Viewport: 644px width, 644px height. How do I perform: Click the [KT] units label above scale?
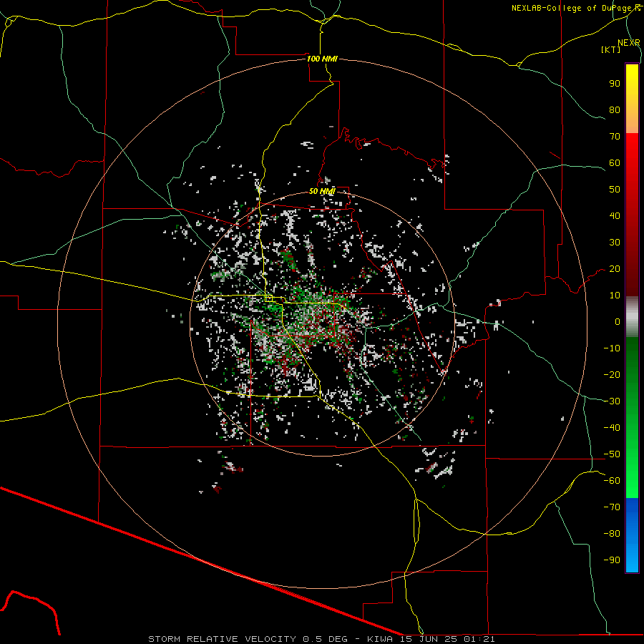coord(611,49)
